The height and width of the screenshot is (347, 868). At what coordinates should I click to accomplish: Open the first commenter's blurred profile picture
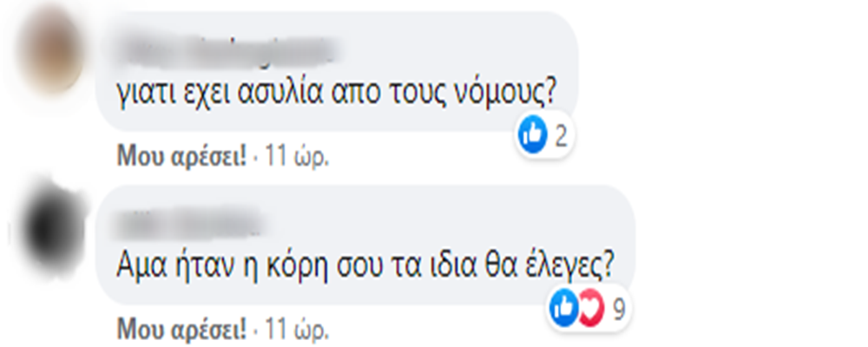click(49, 49)
